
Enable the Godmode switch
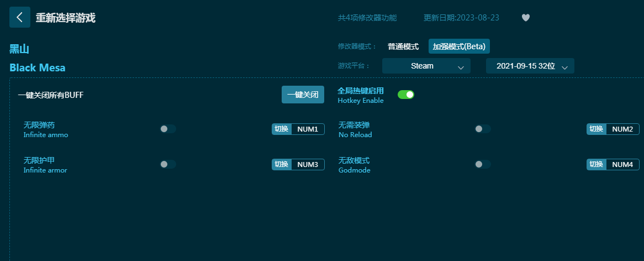pos(483,164)
